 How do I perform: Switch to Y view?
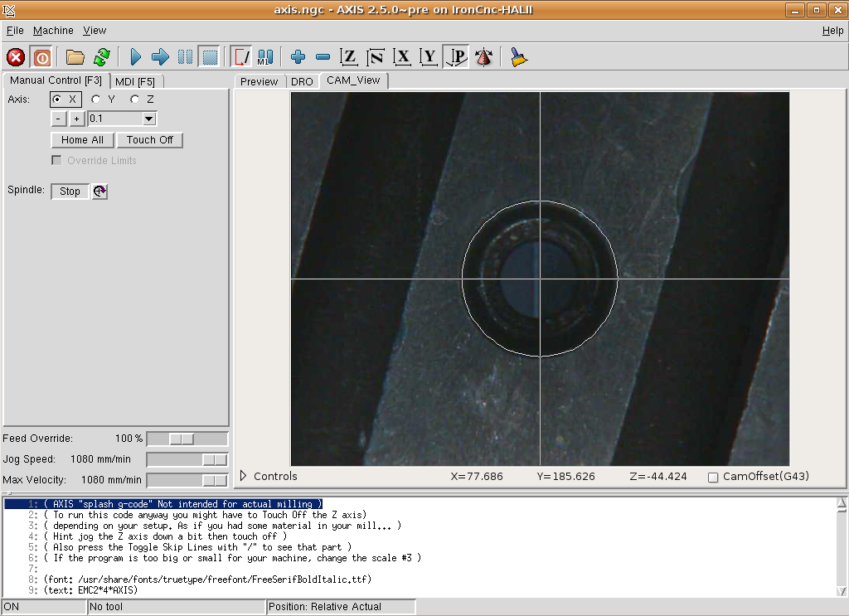click(429, 57)
